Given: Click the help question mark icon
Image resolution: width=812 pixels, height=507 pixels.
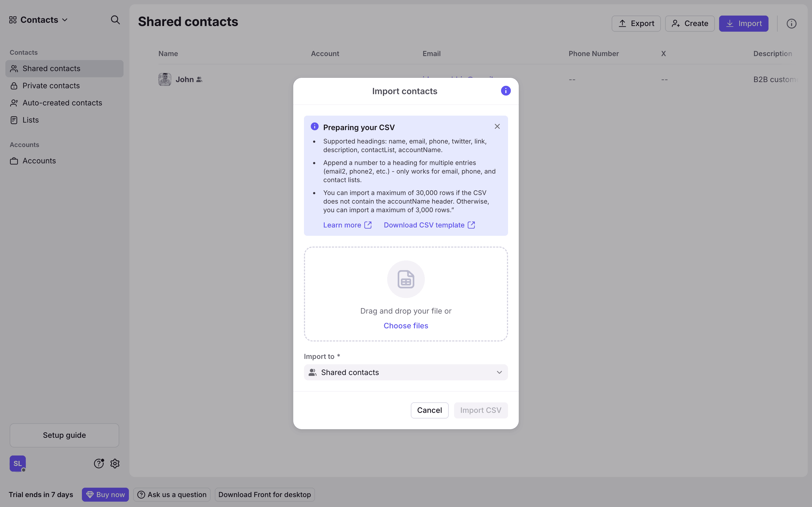Looking at the screenshot, I should click(x=99, y=464).
